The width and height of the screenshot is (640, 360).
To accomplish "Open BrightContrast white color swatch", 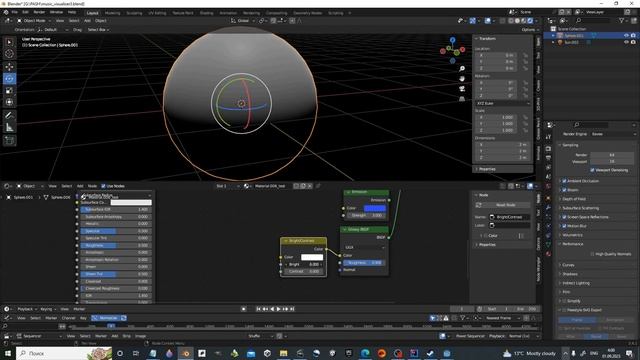I will (312, 257).
